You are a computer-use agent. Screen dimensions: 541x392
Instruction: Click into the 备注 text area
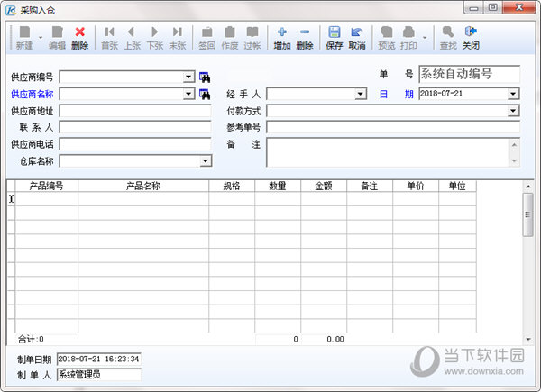click(388, 152)
